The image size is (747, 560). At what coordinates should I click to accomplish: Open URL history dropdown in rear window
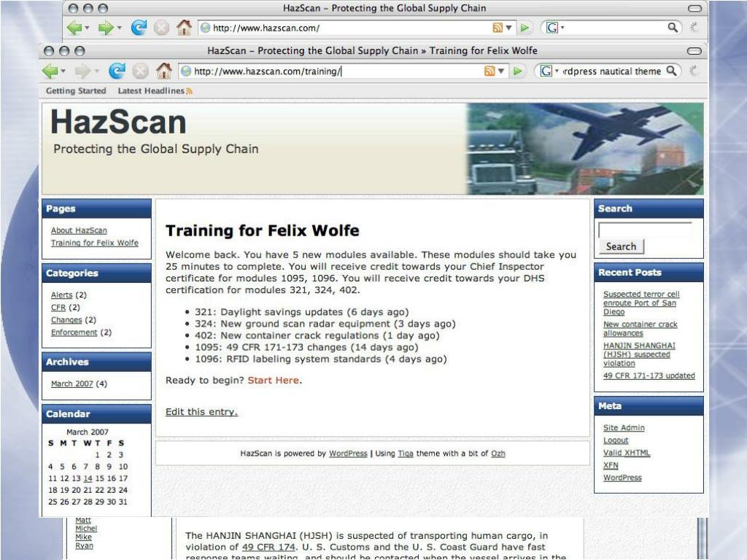(x=508, y=28)
